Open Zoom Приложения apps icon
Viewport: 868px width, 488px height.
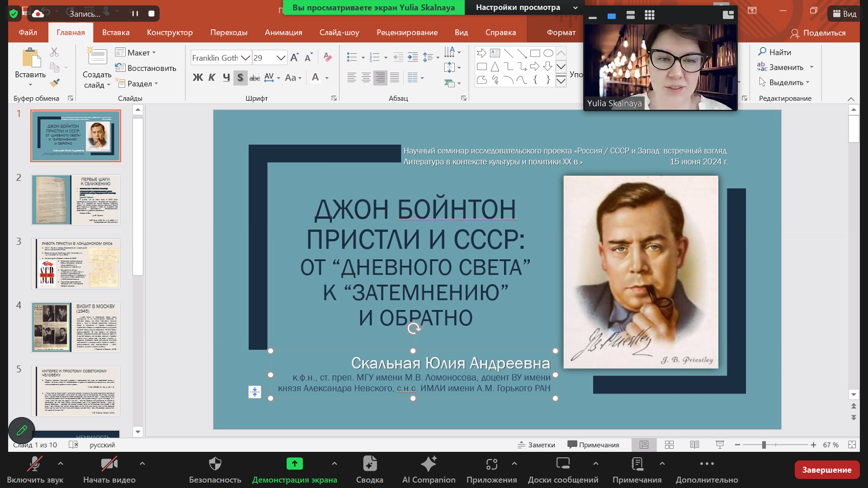click(491, 464)
